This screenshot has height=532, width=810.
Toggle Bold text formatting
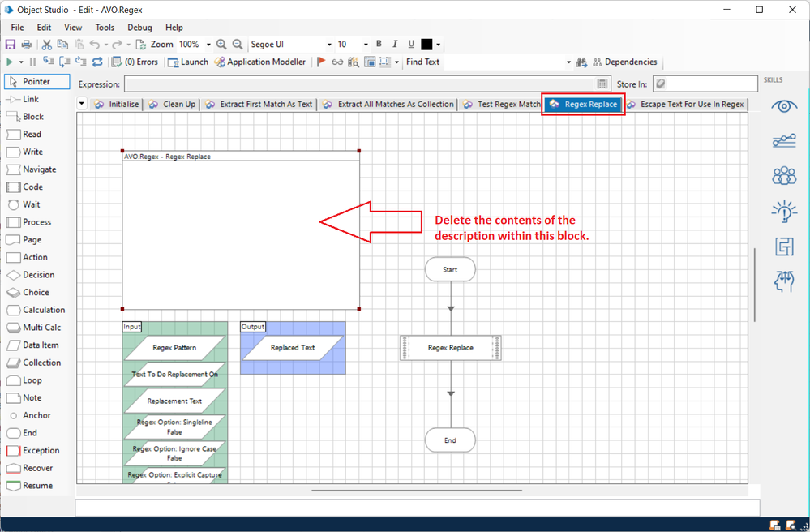click(x=379, y=45)
